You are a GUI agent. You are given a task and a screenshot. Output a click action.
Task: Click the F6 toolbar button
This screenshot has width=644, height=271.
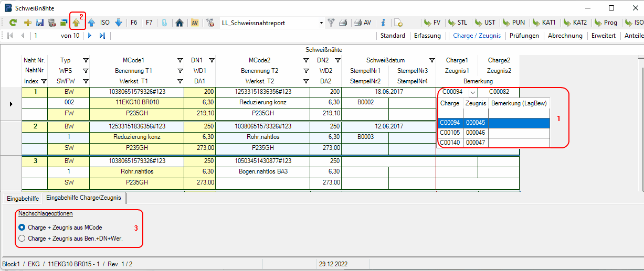click(134, 23)
